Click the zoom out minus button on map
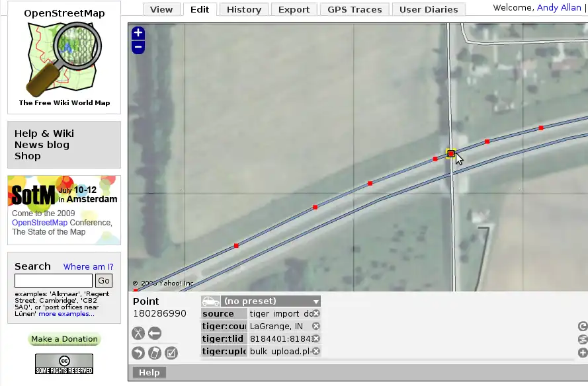 point(138,47)
